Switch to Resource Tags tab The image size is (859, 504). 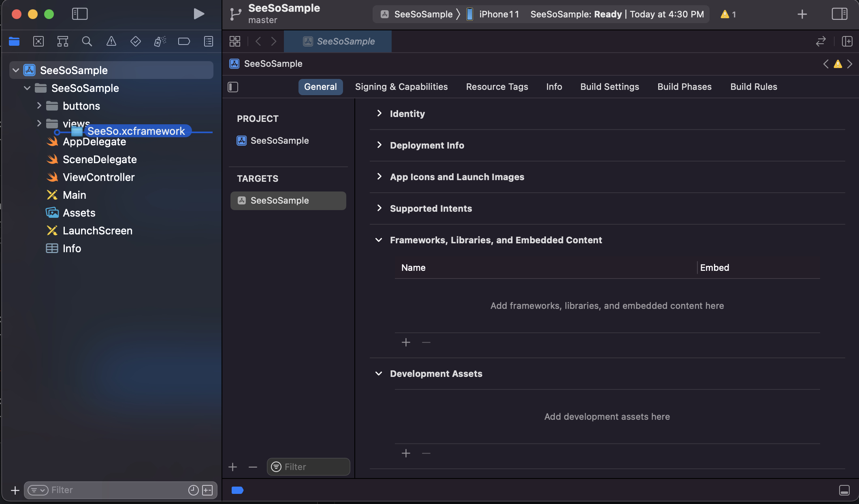click(497, 87)
